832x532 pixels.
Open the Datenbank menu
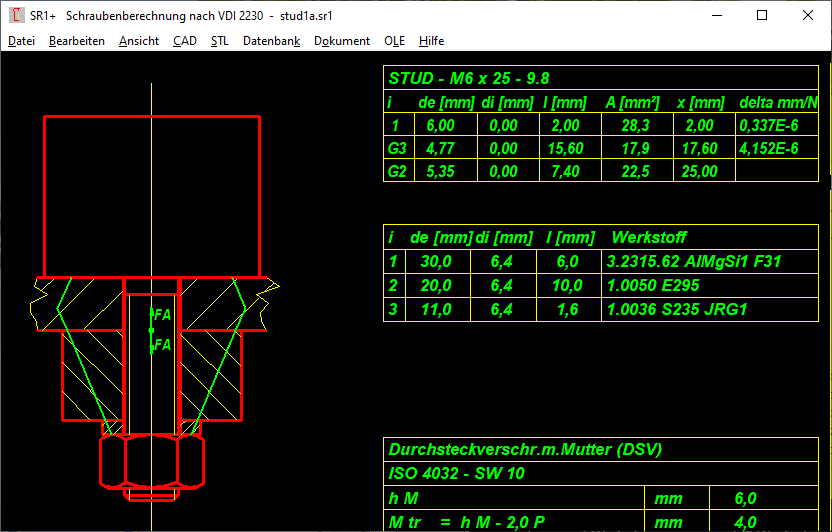(x=272, y=41)
